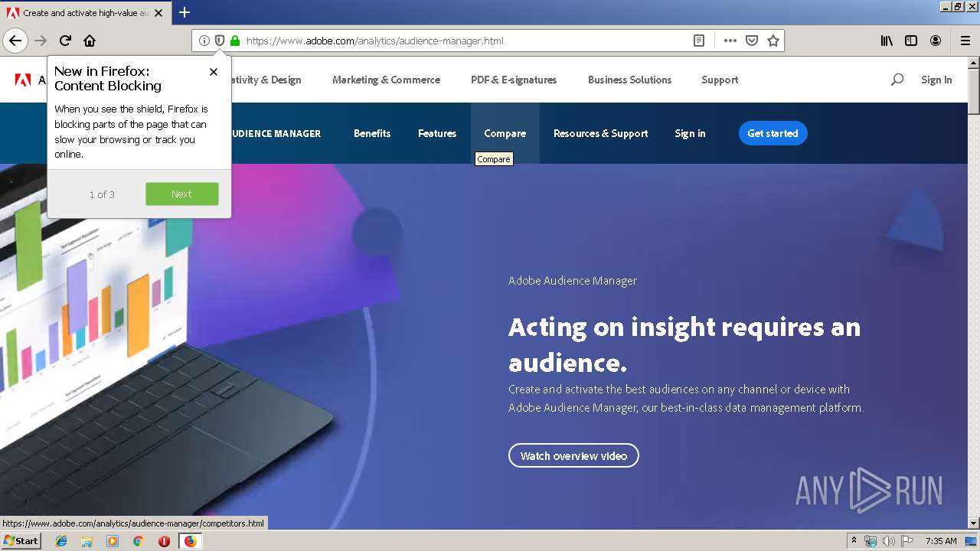980x551 pixels.
Task: Open Action Center flag tray icon
Action: pyautogui.click(x=906, y=541)
